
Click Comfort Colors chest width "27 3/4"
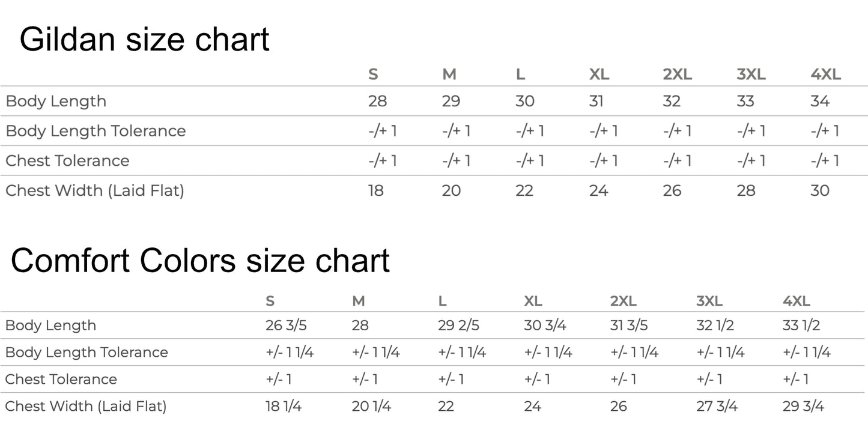point(717,407)
